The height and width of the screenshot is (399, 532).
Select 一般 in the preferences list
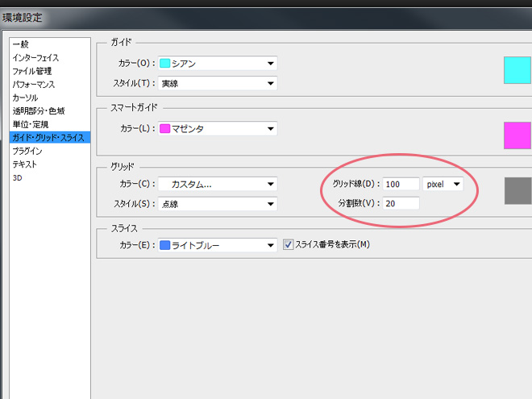[x=21, y=44]
